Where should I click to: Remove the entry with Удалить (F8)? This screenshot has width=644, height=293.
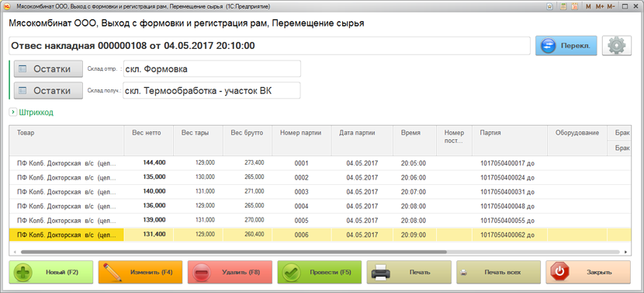(230, 272)
